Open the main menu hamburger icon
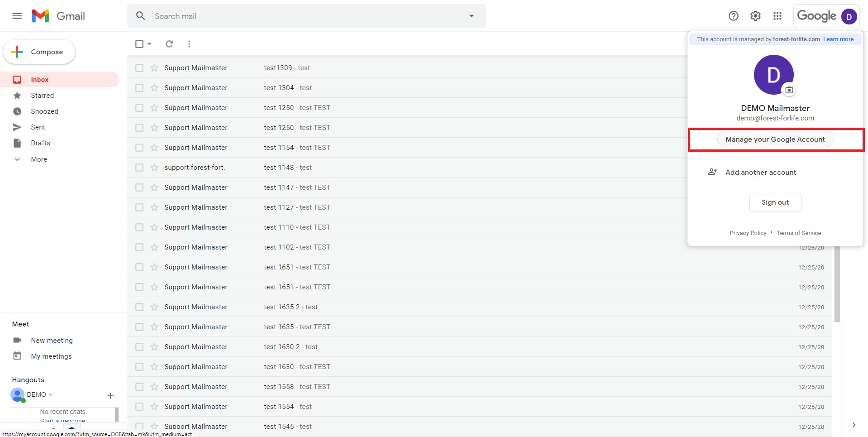 pyautogui.click(x=17, y=16)
